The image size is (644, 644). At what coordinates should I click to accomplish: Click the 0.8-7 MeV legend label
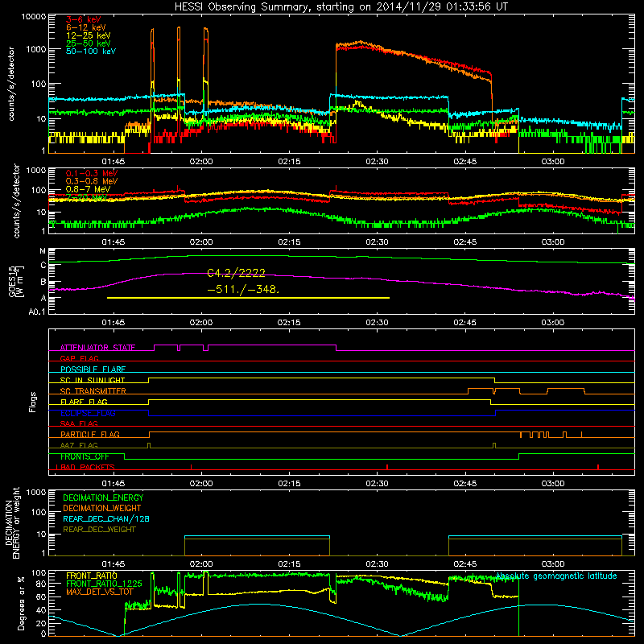click(88, 189)
